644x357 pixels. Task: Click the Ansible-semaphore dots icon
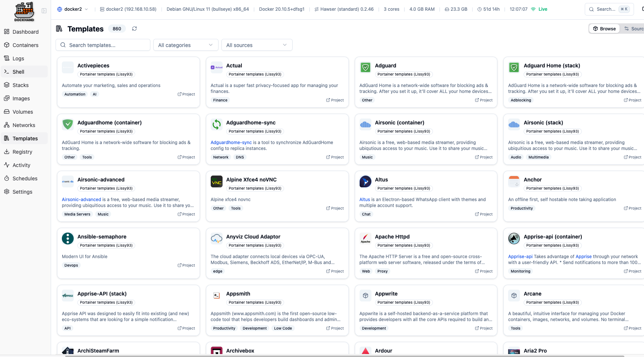[68, 238]
